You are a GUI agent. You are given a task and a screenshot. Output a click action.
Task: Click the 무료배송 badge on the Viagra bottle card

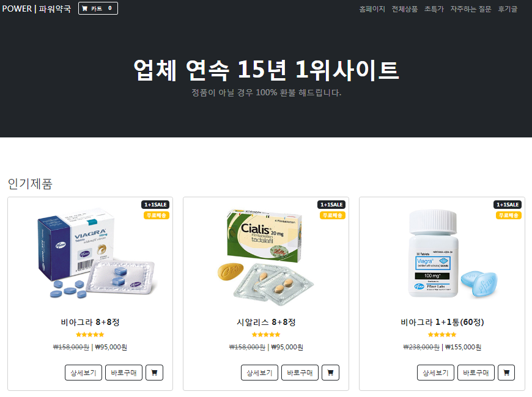pyautogui.click(x=509, y=215)
